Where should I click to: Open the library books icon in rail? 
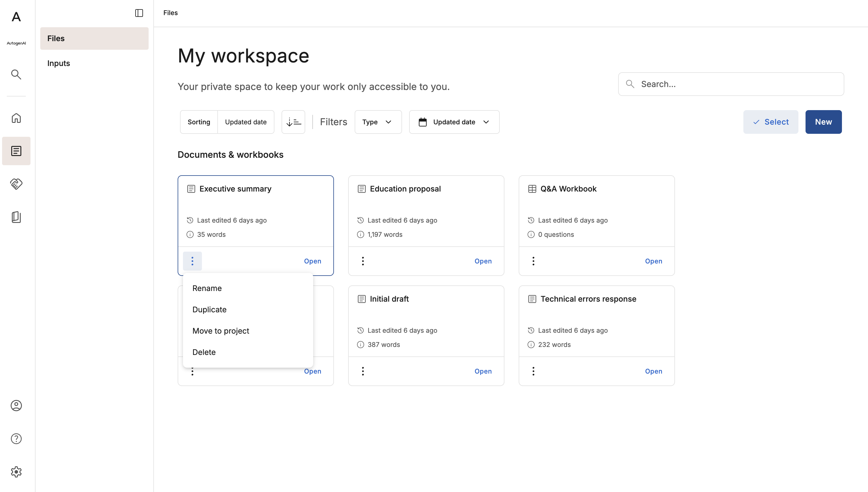tap(16, 217)
